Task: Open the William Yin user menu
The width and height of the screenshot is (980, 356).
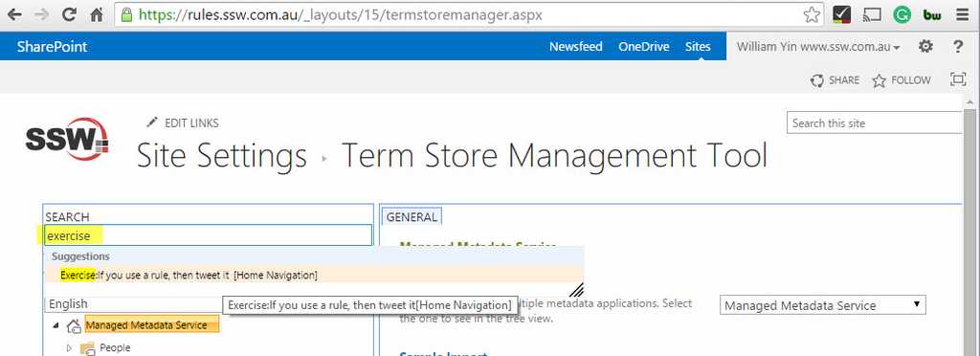Action: [x=818, y=47]
